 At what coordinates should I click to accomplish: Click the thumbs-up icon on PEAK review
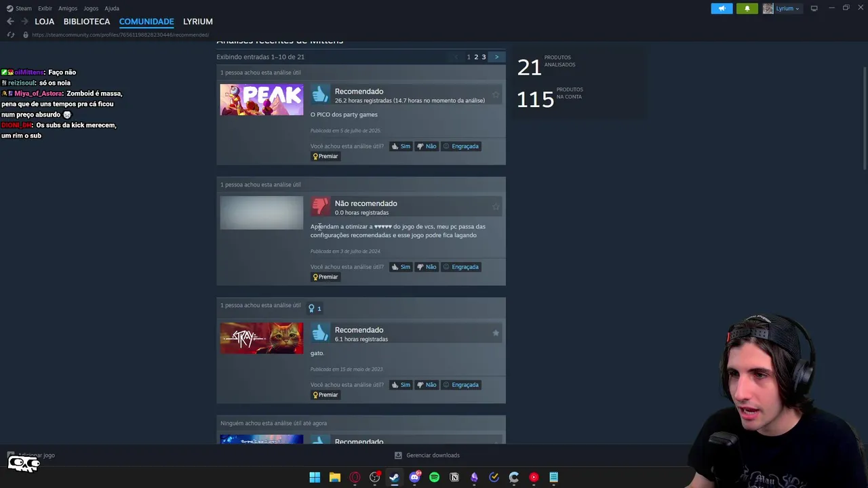320,94
